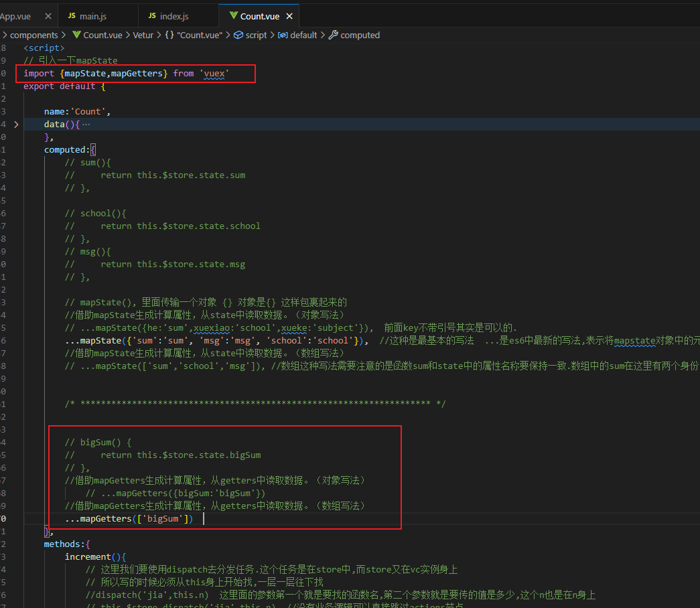Open the index.js tab

[174, 17]
